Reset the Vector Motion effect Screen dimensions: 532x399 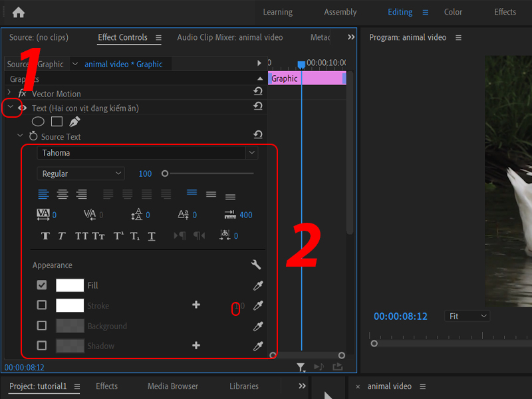(258, 93)
